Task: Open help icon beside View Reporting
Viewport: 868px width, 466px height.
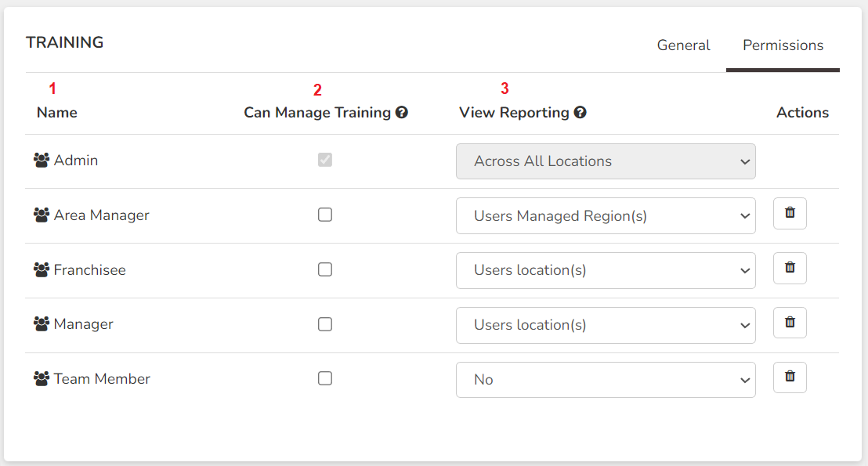Action: click(580, 112)
